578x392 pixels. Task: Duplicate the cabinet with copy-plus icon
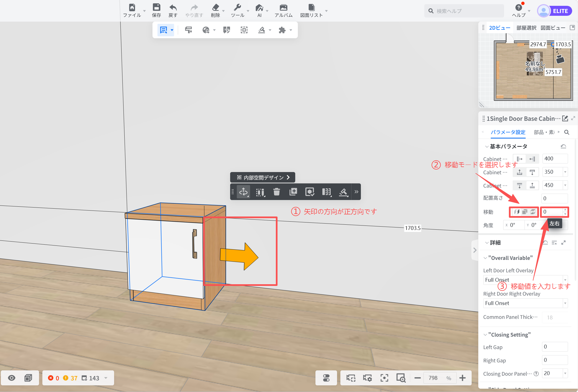pyautogui.click(x=293, y=192)
